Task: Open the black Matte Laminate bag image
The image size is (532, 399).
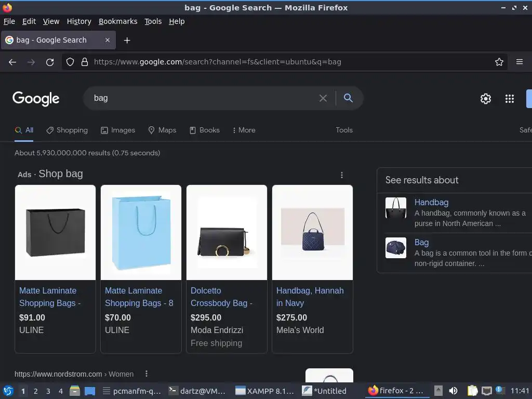Action: (55, 232)
